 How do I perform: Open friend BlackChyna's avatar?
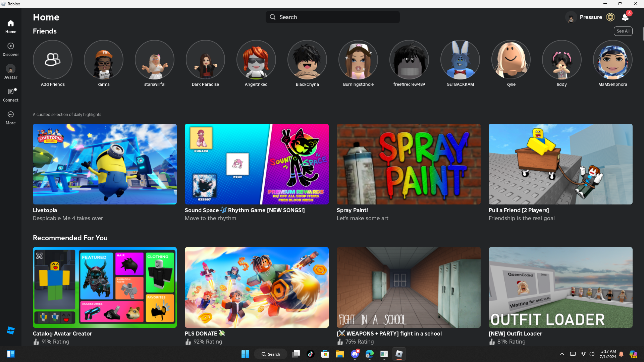tap(307, 60)
